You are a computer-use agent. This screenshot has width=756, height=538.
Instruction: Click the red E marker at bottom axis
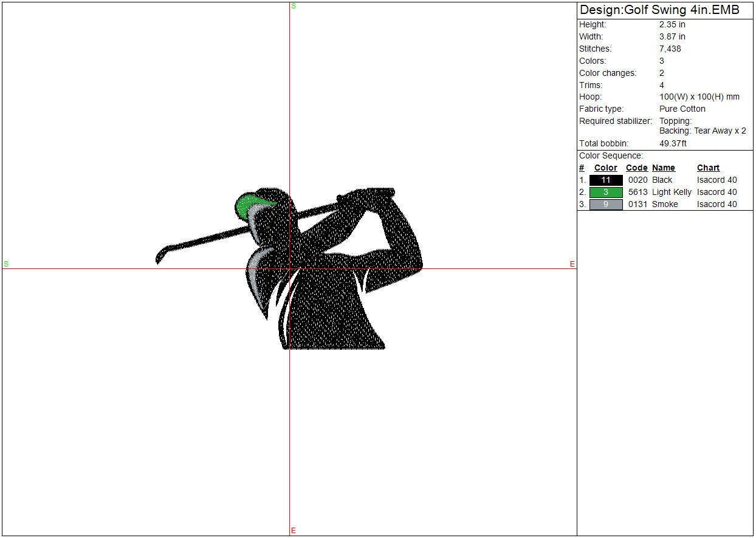(x=293, y=531)
